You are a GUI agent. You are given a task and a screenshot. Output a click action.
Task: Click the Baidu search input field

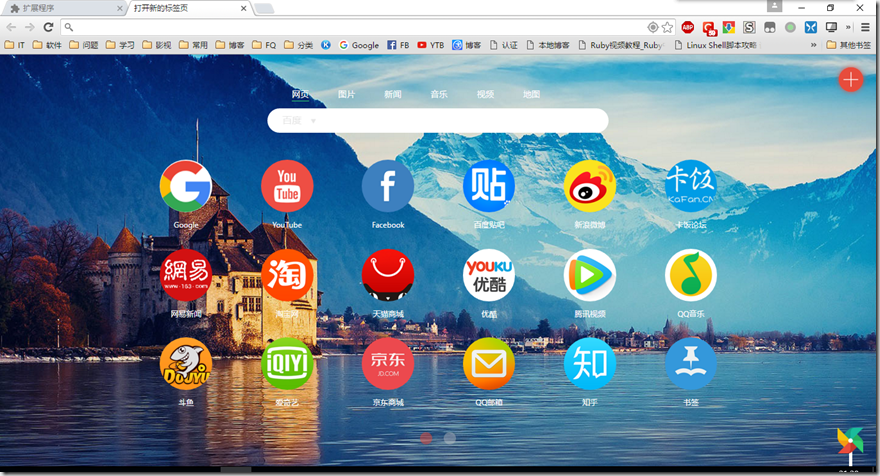click(438, 121)
